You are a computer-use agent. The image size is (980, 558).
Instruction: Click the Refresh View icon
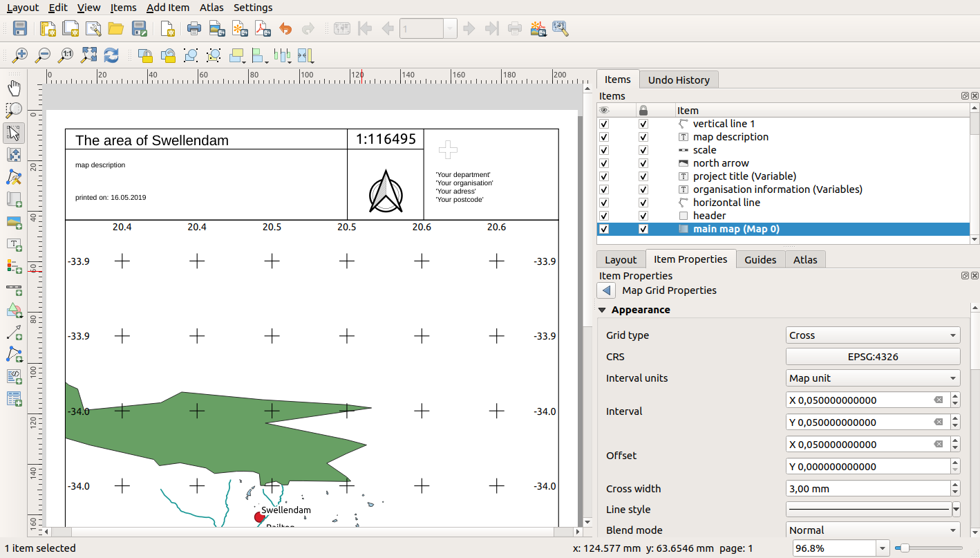[111, 55]
